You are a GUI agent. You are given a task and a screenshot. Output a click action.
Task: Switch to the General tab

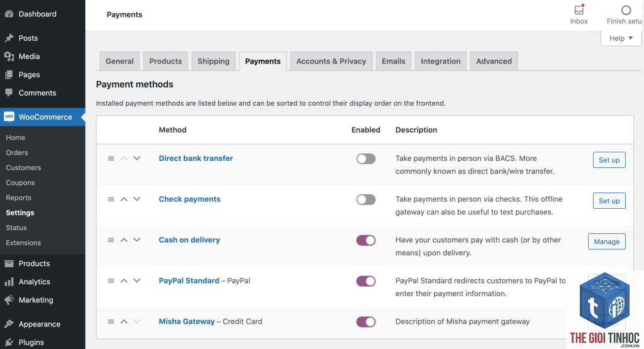coord(119,61)
